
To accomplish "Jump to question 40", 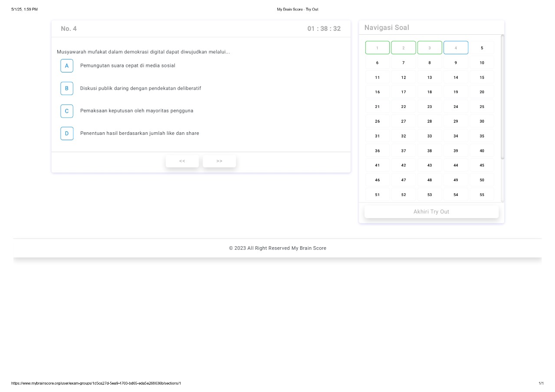I will click(482, 150).
